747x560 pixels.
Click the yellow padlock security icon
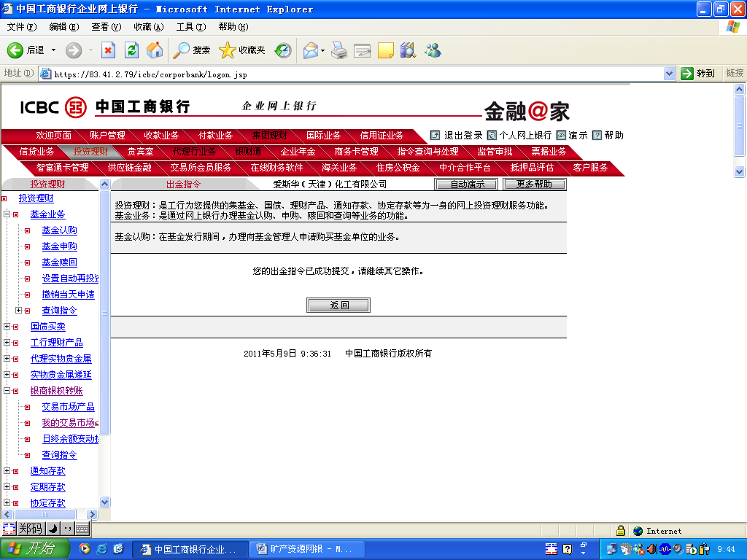pos(620,531)
